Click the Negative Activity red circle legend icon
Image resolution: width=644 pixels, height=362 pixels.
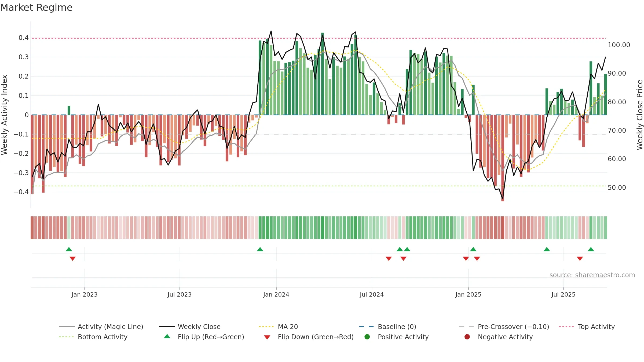pos(467,337)
